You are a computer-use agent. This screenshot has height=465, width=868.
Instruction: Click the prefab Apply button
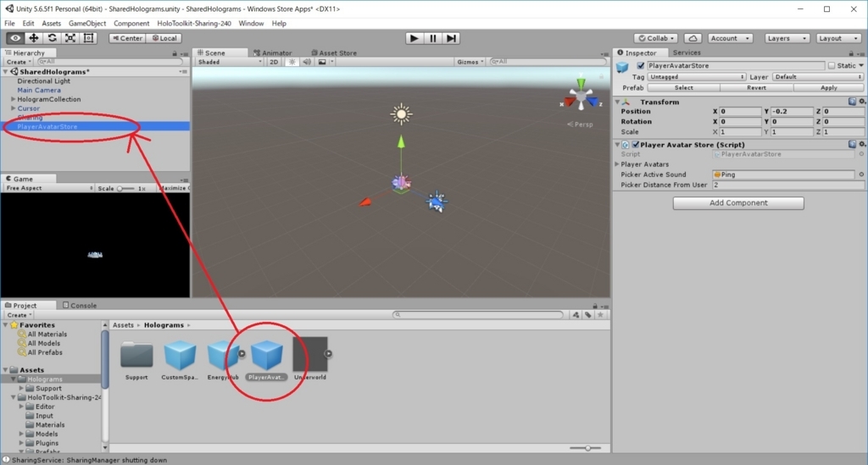pyautogui.click(x=829, y=88)
